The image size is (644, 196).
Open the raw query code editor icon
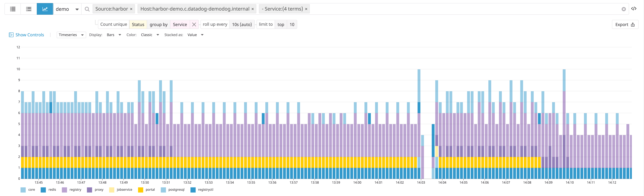pos(634,9)
